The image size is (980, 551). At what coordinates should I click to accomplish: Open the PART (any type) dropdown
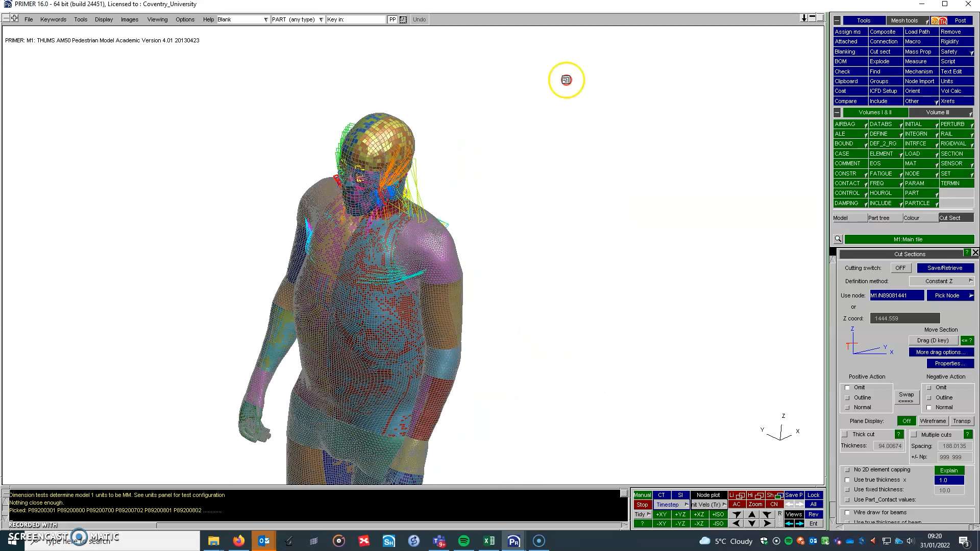click(298, 19)
